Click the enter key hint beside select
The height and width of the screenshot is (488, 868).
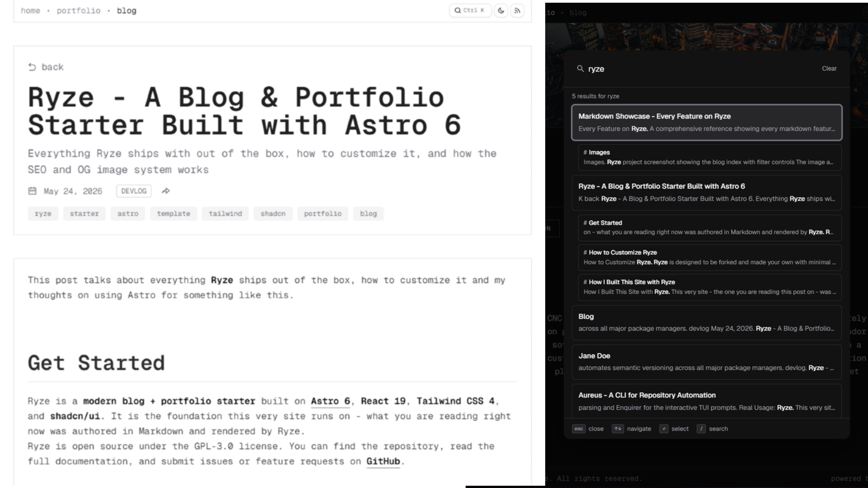coord(663,429)
